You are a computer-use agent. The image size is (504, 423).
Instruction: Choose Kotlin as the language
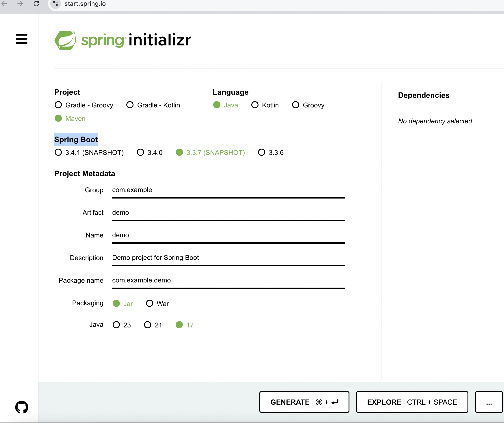(x=265, y=105)
